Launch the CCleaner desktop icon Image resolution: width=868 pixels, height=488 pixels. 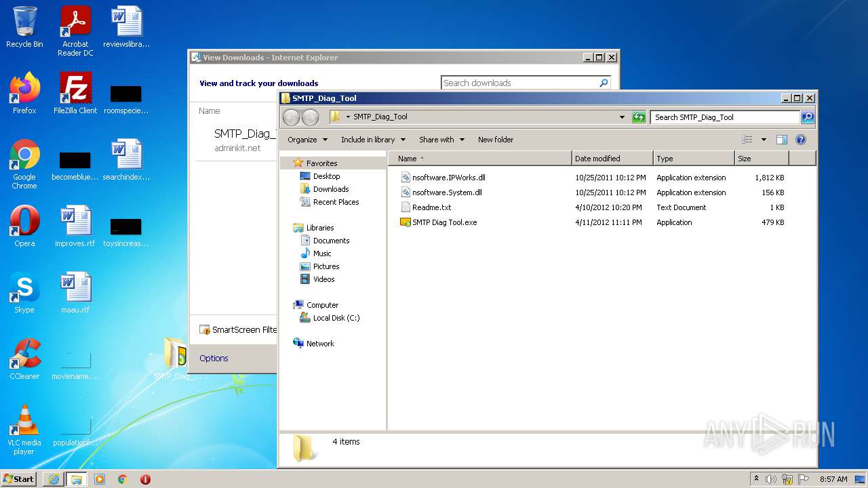24,359
